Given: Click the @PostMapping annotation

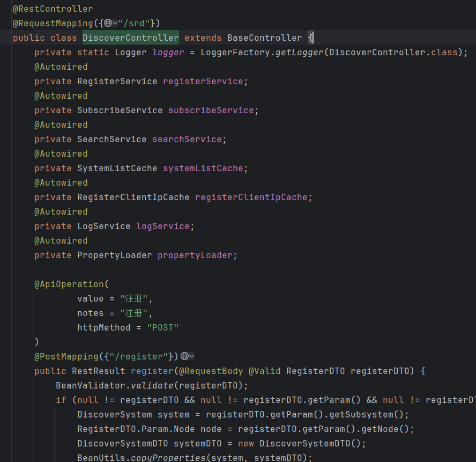Looking at the screenshot, I should point(66,356).
